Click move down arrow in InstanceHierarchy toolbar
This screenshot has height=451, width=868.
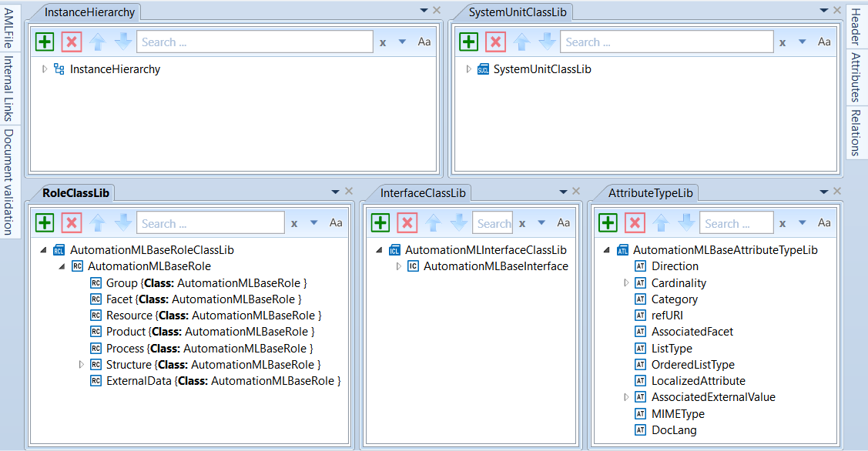tap(123, 42)
